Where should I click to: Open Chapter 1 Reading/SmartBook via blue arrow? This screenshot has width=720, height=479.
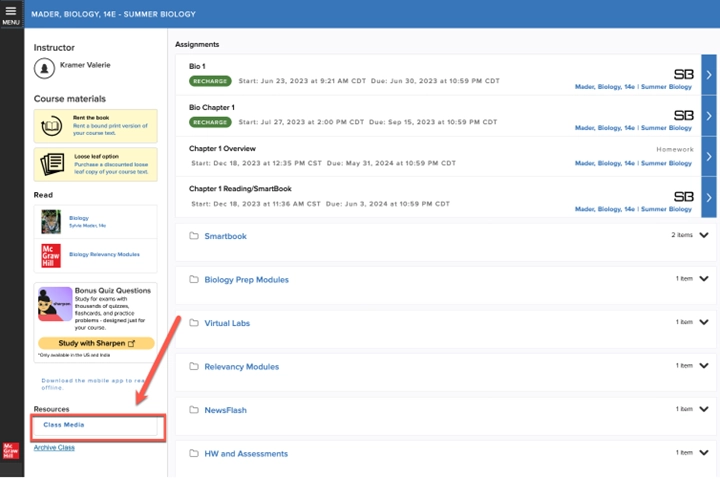coord(709,197)
